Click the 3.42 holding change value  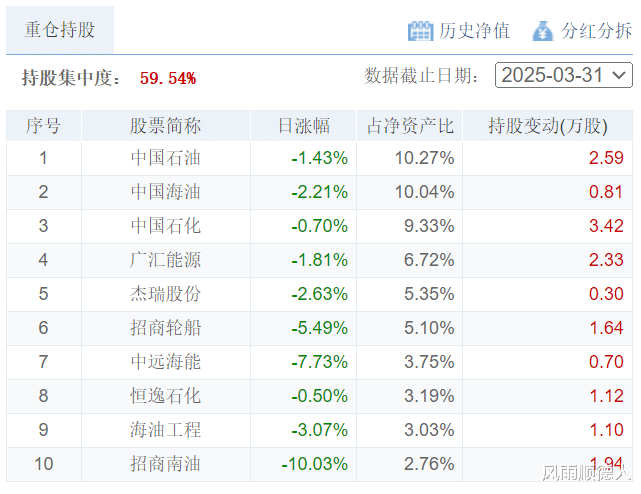(606, 226)
